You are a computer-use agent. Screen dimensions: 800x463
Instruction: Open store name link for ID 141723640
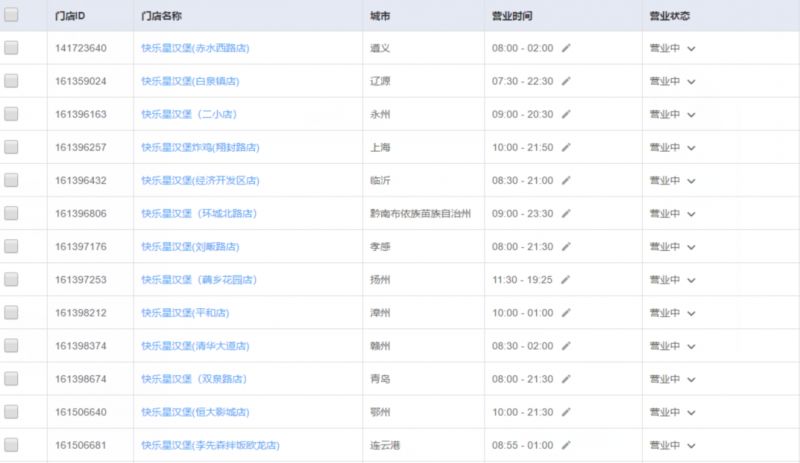point(195,48)
